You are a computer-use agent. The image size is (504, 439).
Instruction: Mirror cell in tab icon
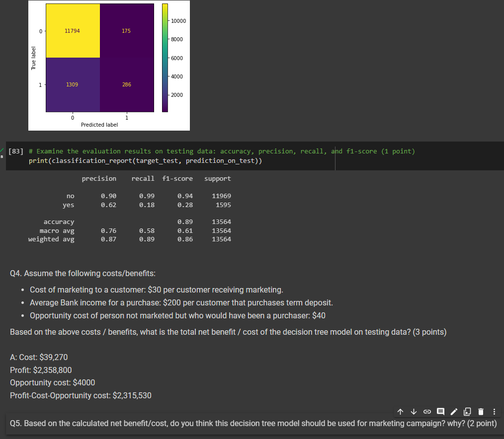tap(467, 411)
